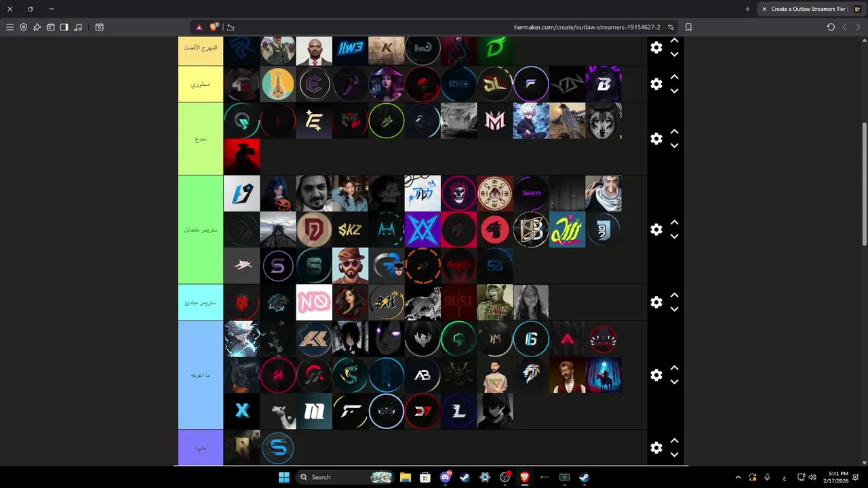Select the red RUST thumbnail
The width and height of the screenshot is (868, 488).
coord(458,302)
